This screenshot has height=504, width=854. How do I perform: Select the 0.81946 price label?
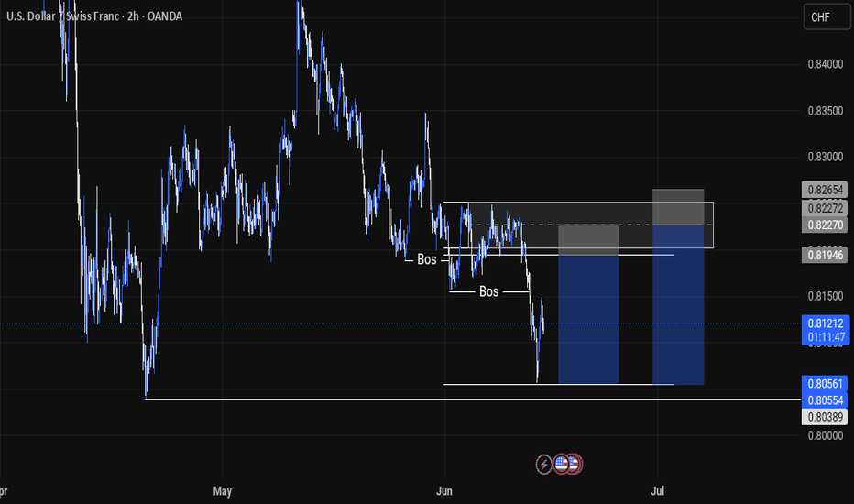825,255
